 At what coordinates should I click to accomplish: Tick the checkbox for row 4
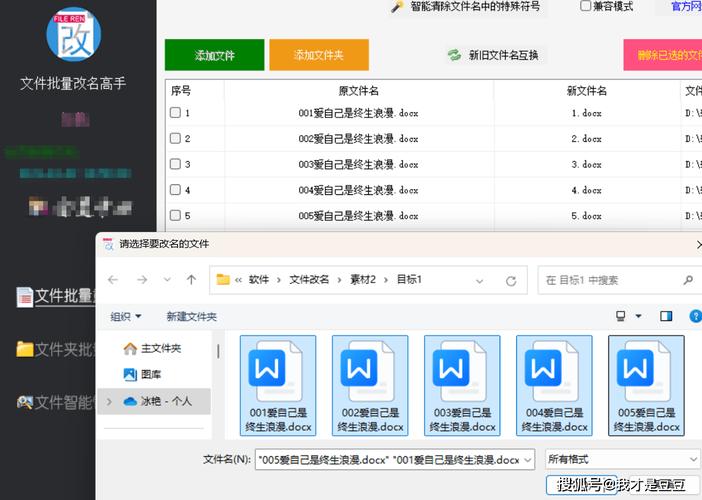(x=175, y=190)
